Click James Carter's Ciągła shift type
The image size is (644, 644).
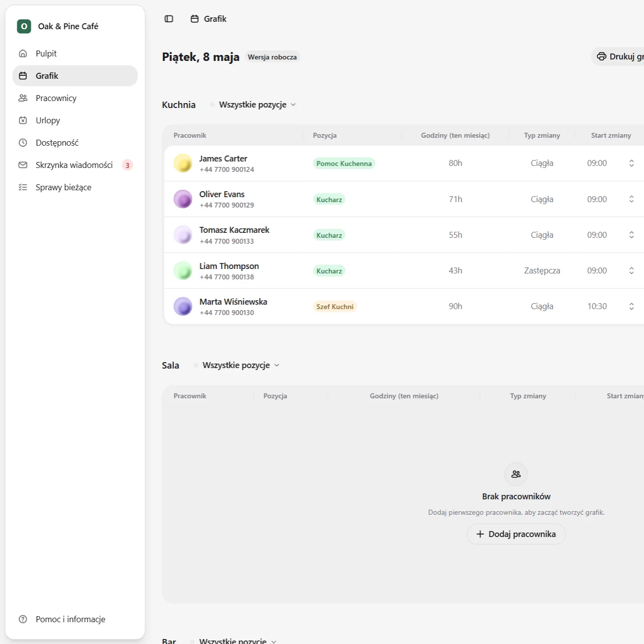542,163
